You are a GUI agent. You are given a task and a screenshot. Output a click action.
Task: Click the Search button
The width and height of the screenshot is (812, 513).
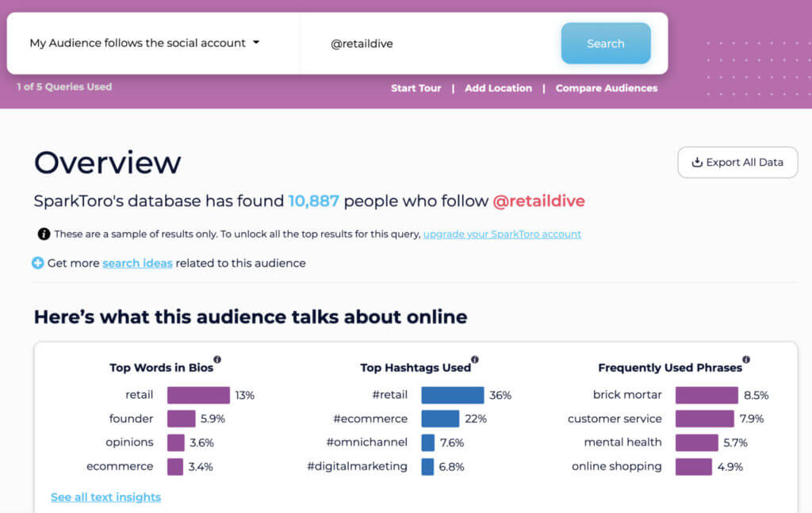[x=606, y=44]
